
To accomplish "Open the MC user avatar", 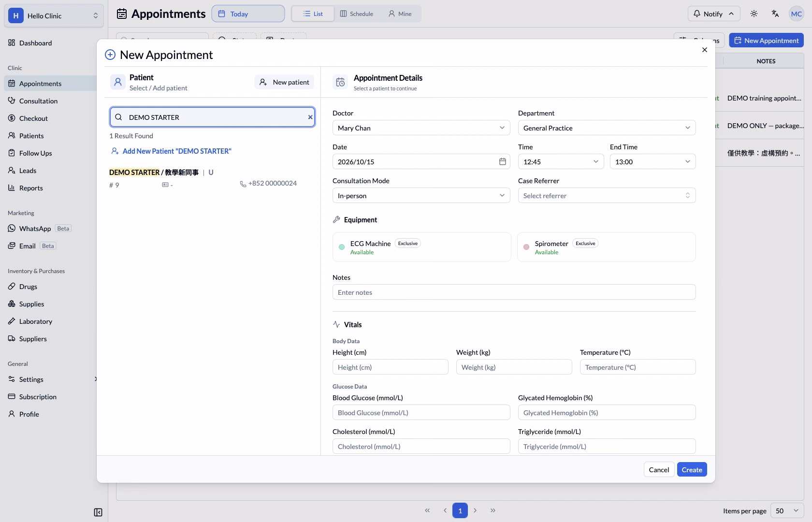I will click(796, 14).
